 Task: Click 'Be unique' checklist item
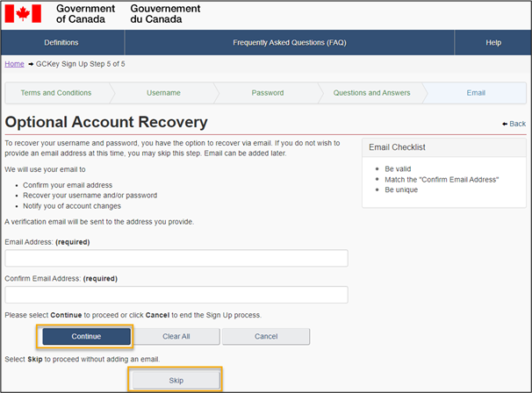[401, 189]
